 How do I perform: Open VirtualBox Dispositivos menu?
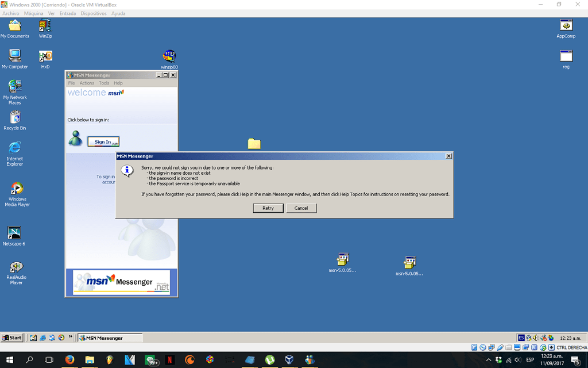(94, 14)
